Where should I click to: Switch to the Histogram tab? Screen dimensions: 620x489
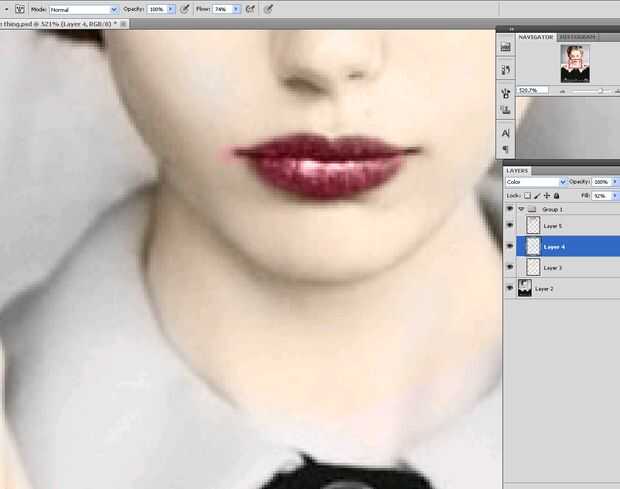click(x=577, y=37)
